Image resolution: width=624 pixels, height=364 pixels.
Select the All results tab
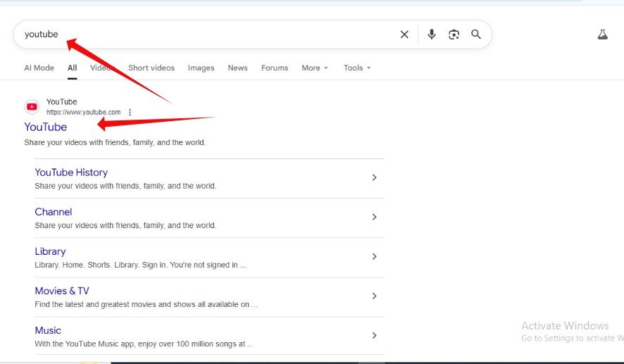click(72, 68)
